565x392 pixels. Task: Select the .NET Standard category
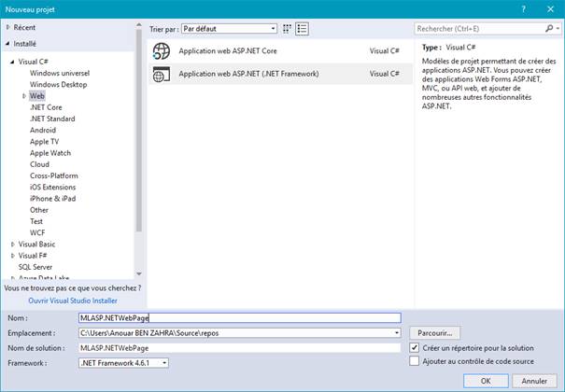(x=52, y=119)
